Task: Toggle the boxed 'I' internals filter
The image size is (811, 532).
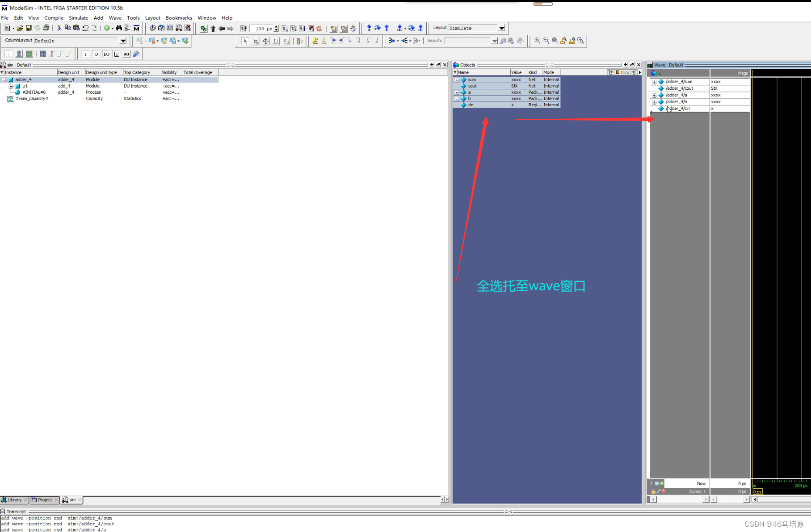Action: pos(117,54)
